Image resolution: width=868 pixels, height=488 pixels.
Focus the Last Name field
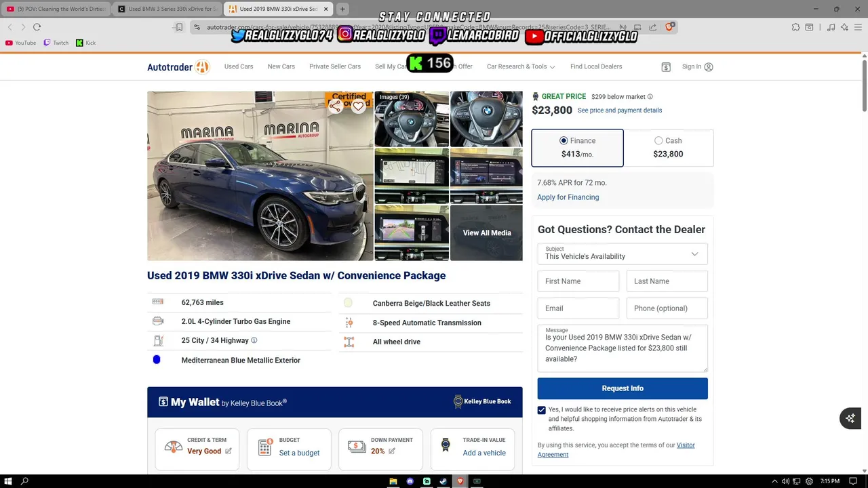[667, 281]
